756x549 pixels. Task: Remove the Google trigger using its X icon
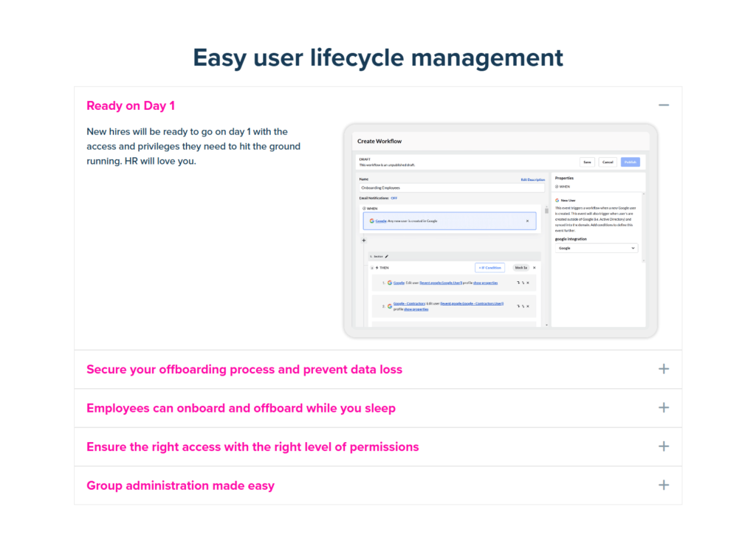pyautogui.click(x=528, y=221)
